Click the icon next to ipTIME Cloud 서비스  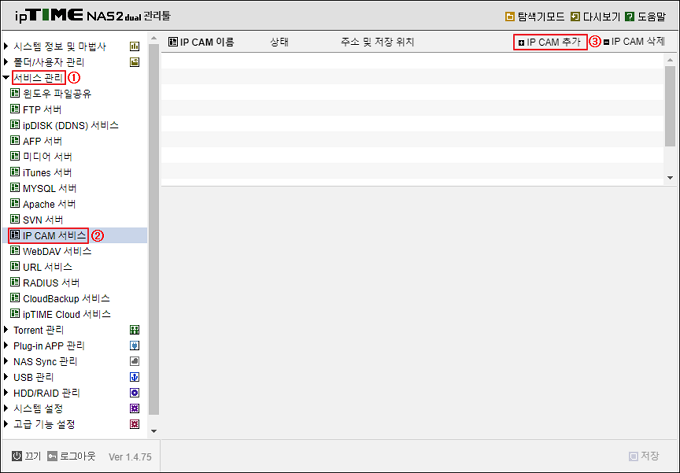click(15, 313)
